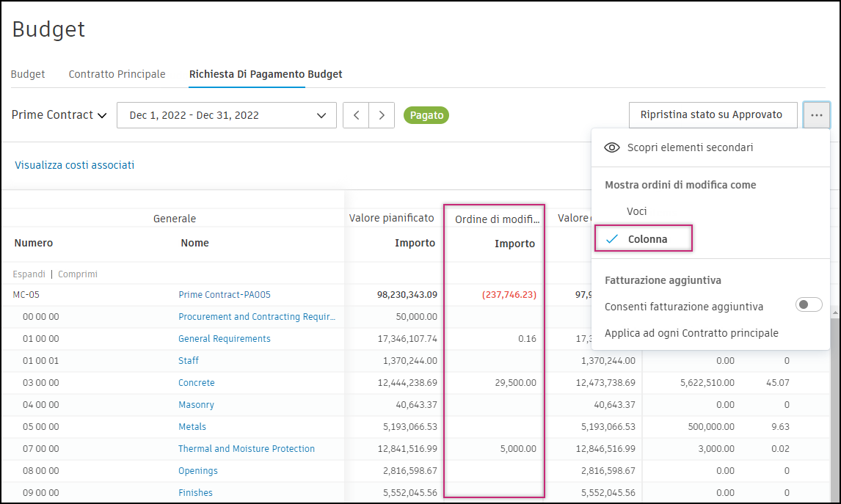Select Colonna display option
841x504 pixels.
[x=647, y=239]
